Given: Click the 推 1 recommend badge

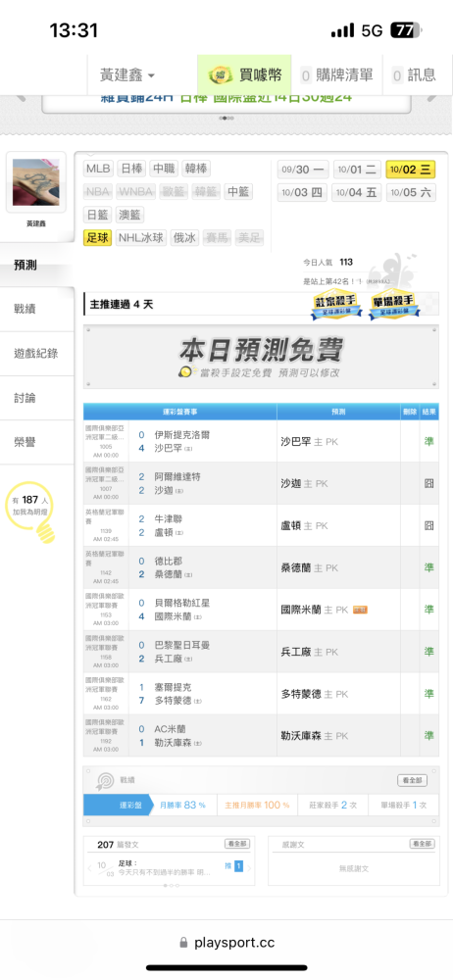Looking at the screenshot, I should coord(232,866).
